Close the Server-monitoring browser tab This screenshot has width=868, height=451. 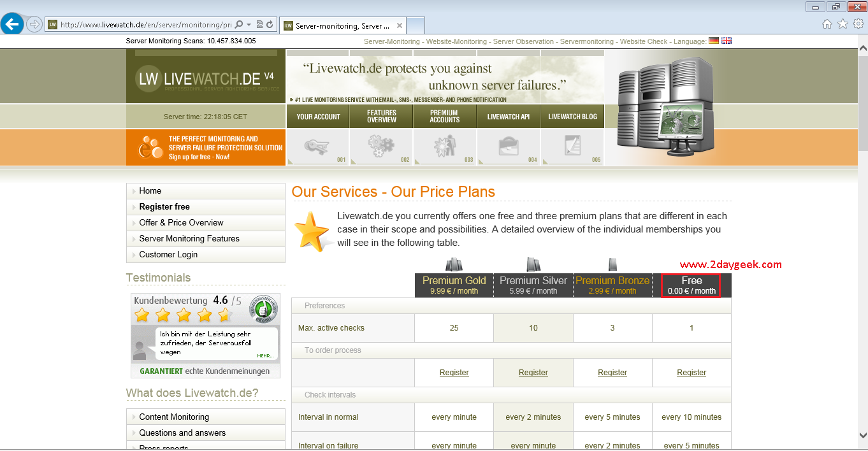tap(400, 26)
